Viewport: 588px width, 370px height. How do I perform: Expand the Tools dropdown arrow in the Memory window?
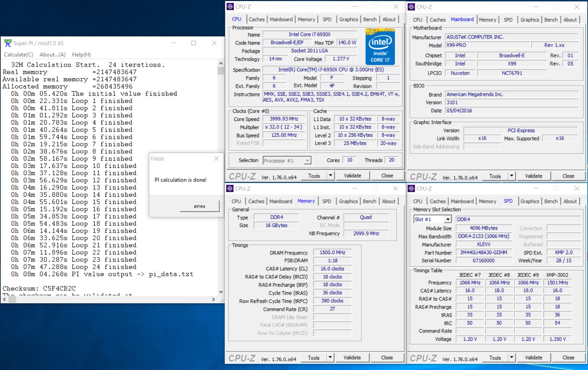coord(330,358)
